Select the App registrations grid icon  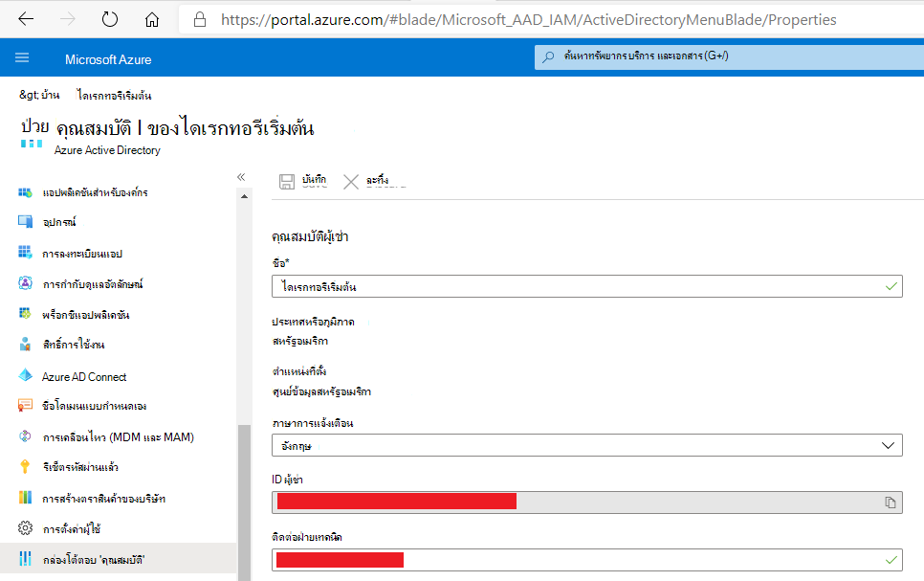click(x=25, y=253)
